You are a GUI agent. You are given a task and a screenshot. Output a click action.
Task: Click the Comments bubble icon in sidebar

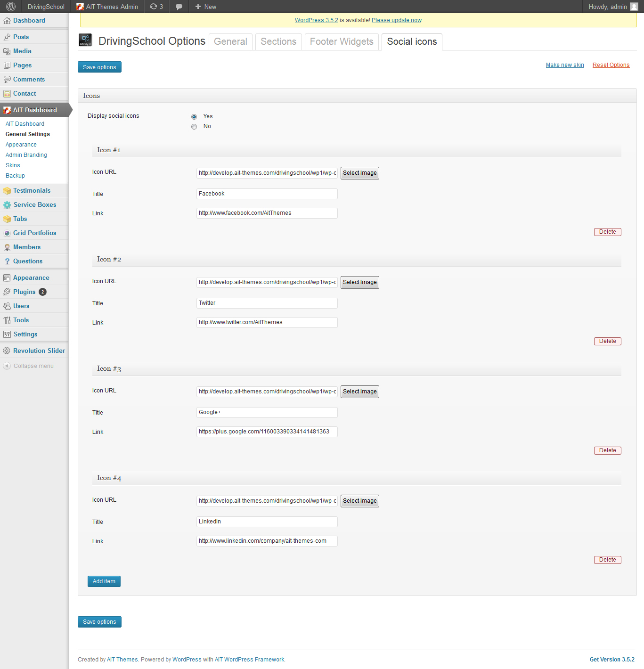[7, 80]
